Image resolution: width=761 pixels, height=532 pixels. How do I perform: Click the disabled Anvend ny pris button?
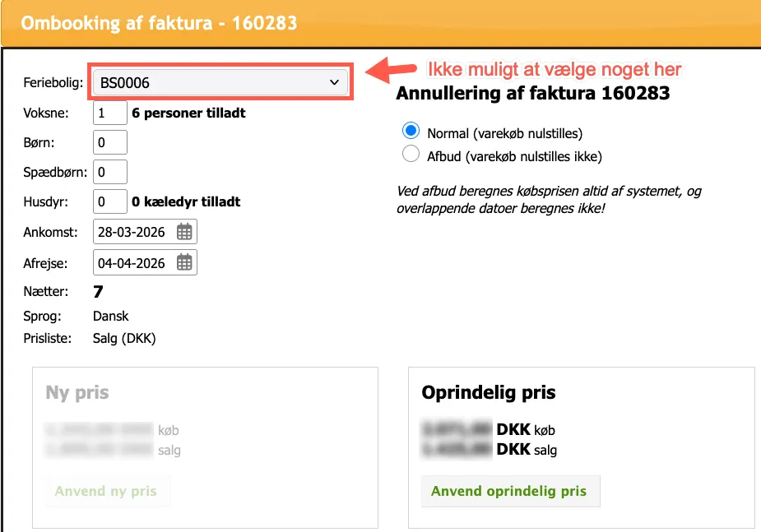(106, 490)
